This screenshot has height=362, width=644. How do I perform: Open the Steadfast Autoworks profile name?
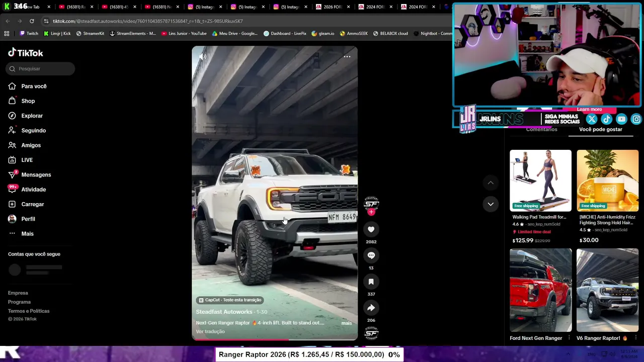click(224, 312)
